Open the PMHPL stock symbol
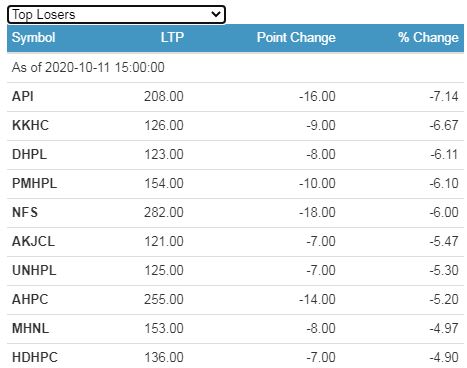This screenshot has height=368, width=467. [x=34, y=184]
